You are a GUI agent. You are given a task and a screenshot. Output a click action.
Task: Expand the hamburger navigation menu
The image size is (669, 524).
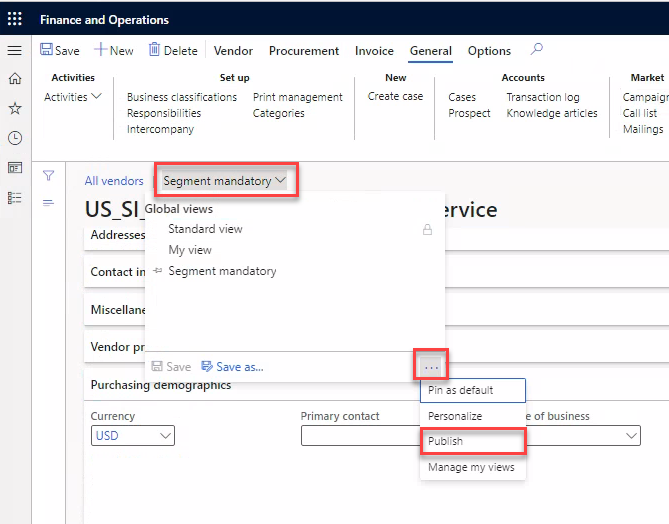(x=14, y=50)
